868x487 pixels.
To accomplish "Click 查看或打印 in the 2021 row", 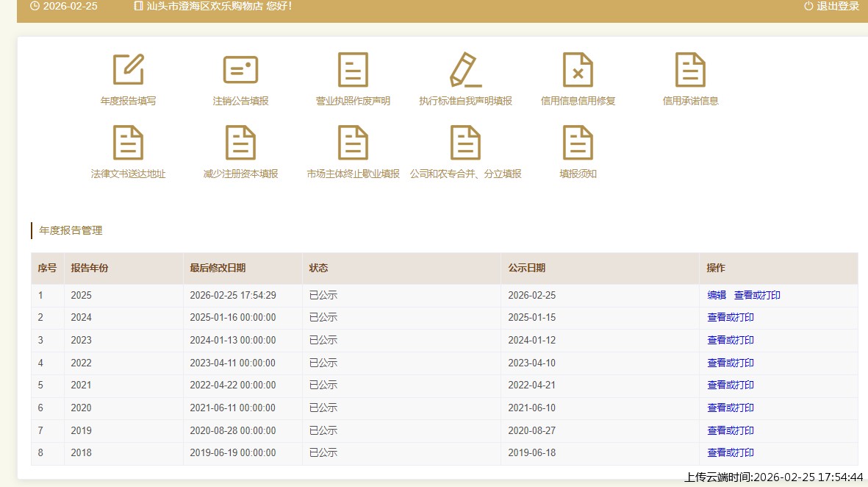I will coord(731,385).
